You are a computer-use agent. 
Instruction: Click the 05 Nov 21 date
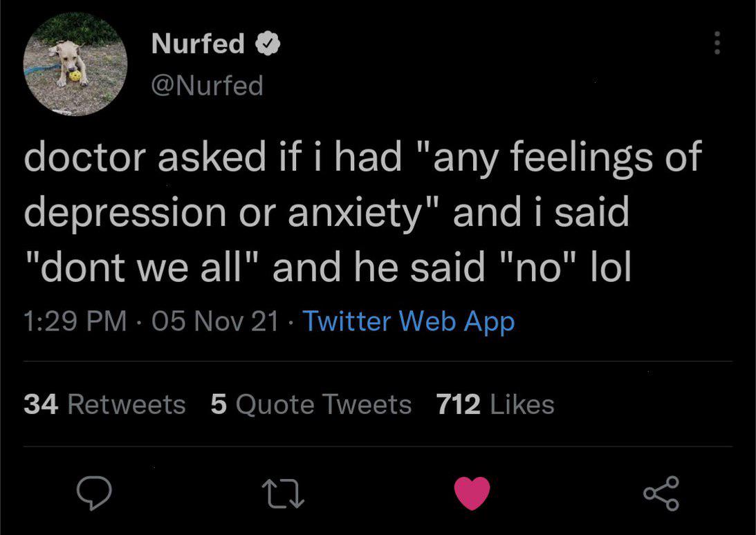click(216, 321)
